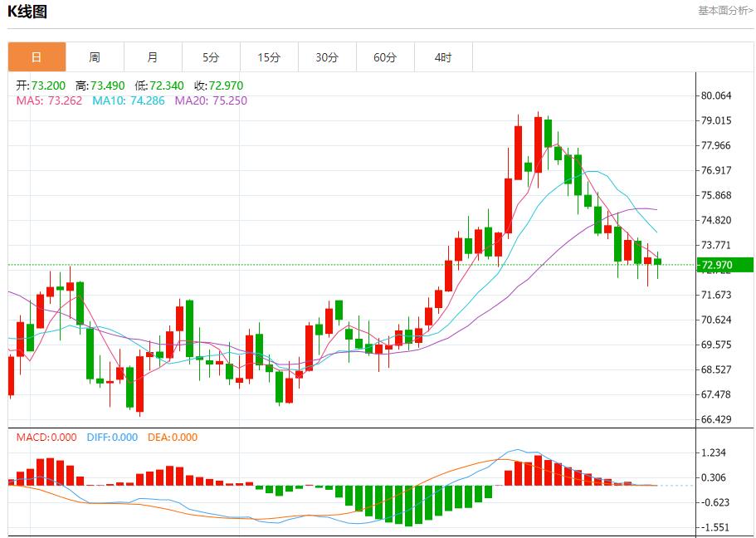756x538 pixels.
Task: Switch to the 周 weekly tab
Action: coord(95,57)
